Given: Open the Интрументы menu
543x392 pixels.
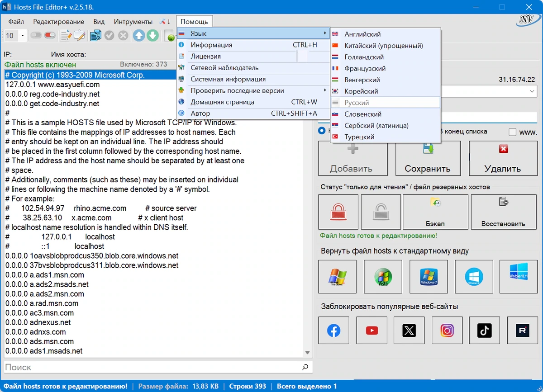Looking at the screenshot, I should click(133, 21).
